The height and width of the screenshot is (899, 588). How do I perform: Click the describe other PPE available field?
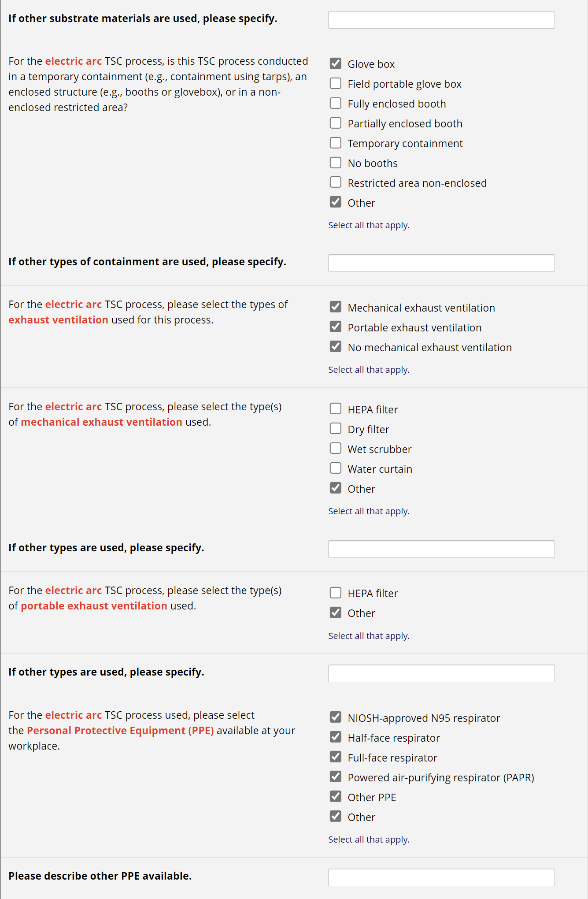(441, 877)
